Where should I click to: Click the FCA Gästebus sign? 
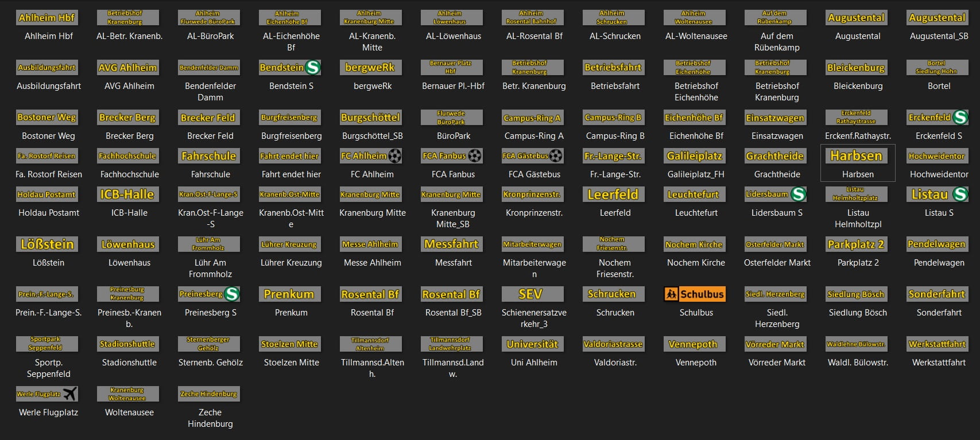tap(532, 156)
